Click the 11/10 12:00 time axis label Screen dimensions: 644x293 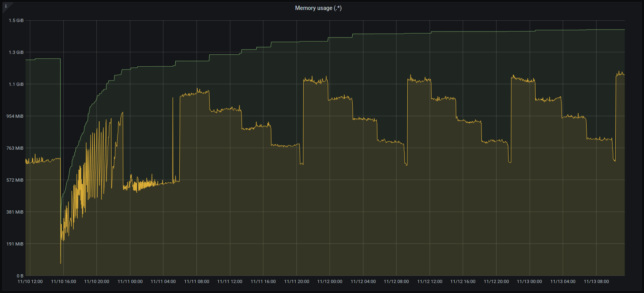click(x=30, y=281)
